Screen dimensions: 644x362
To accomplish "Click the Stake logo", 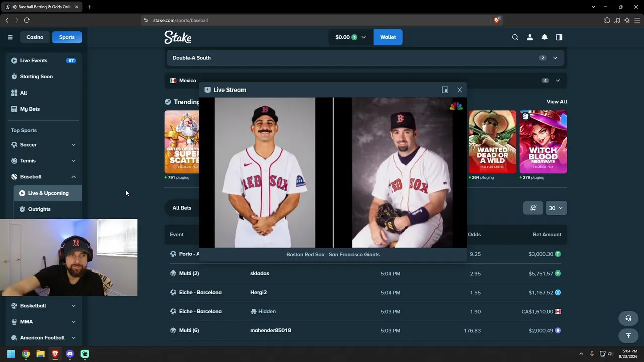I will tap(178, 37).
